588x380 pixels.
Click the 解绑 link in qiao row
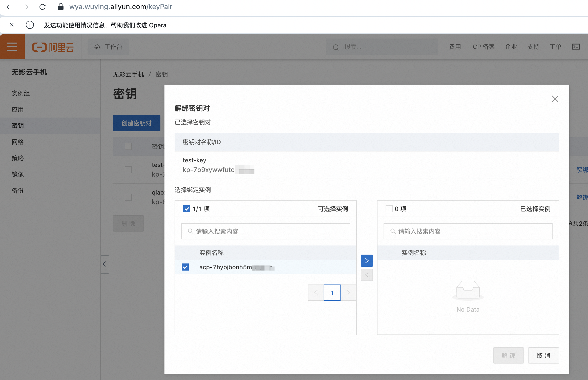[582, 197]
